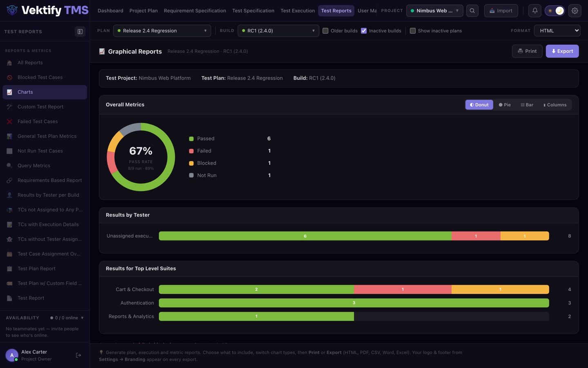Click Test Case Assignment Overview icon
The width and height of the screenshot is (588, 368).
[9, 254]
